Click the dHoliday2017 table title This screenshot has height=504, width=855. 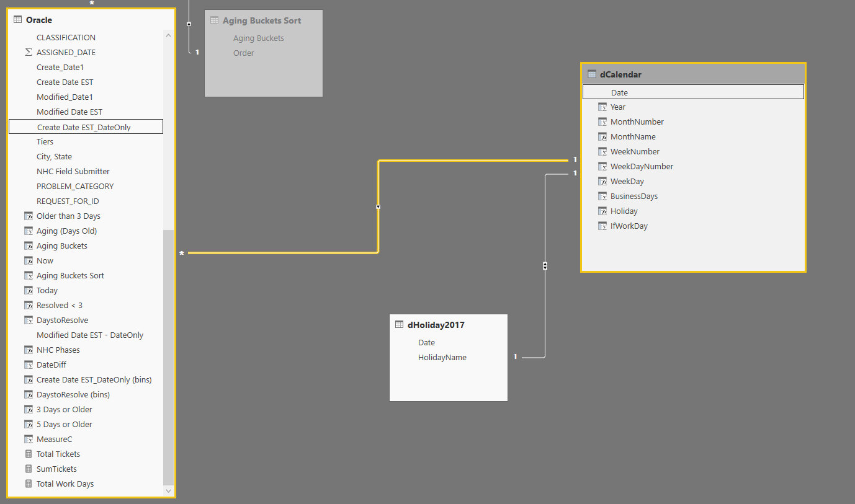pyautogui.click(x=436, y=325)
